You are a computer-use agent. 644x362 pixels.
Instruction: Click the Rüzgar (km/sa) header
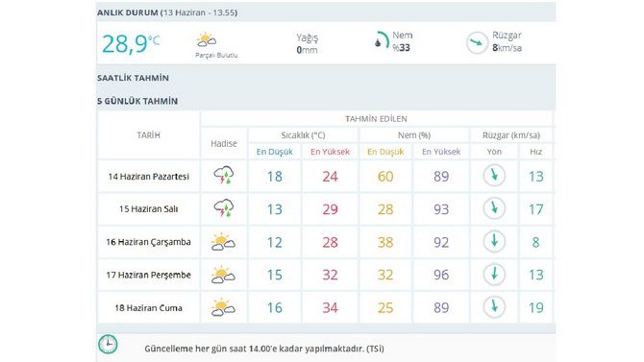coord(511,135)
